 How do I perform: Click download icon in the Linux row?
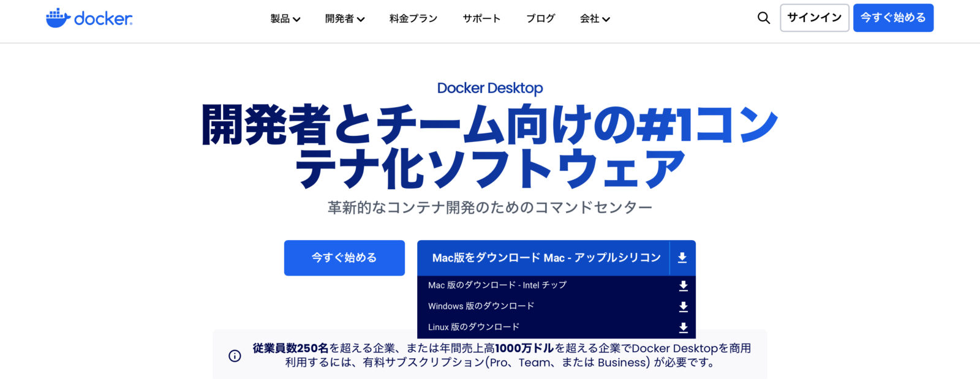point(683,328)
